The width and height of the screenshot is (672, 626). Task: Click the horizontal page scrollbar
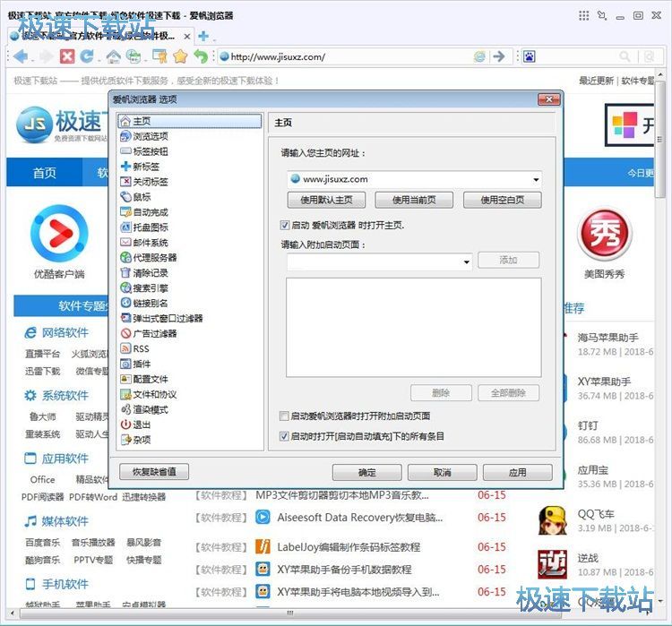(290, 613)
